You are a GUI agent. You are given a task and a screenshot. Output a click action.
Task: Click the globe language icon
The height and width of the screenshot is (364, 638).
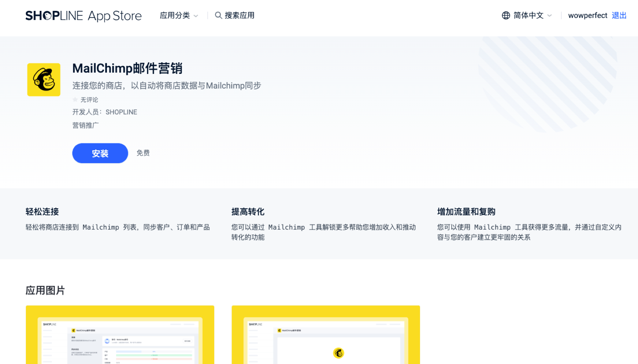506,15
